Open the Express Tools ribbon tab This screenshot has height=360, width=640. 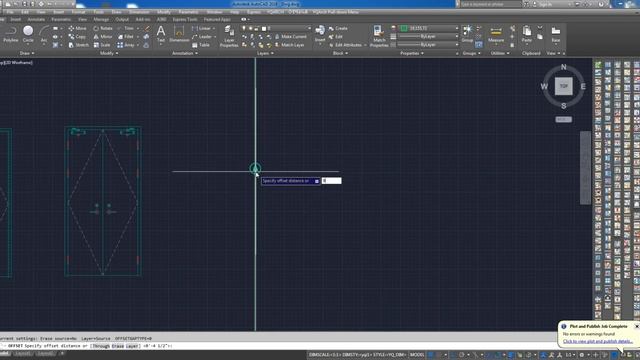click(x=185, y=19)
